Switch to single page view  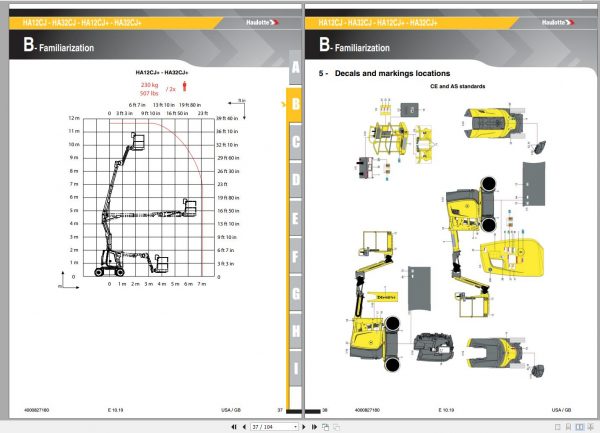(558, 426)
